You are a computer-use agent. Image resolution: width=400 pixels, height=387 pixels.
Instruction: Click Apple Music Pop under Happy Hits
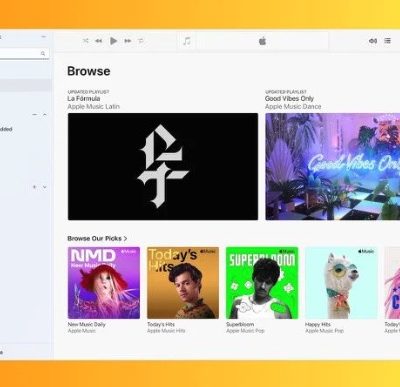click(324, 331)
